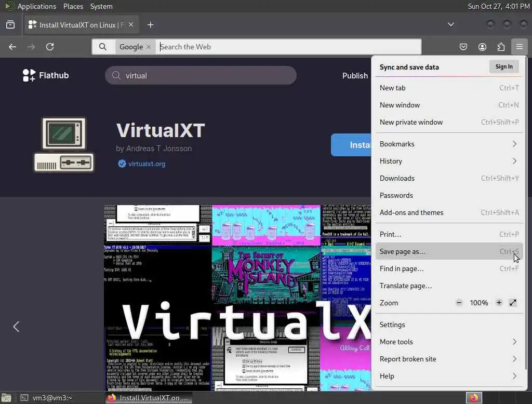Click the search magnifier in address bar
This screenshot has height=404, width=532.
point(103,47)
